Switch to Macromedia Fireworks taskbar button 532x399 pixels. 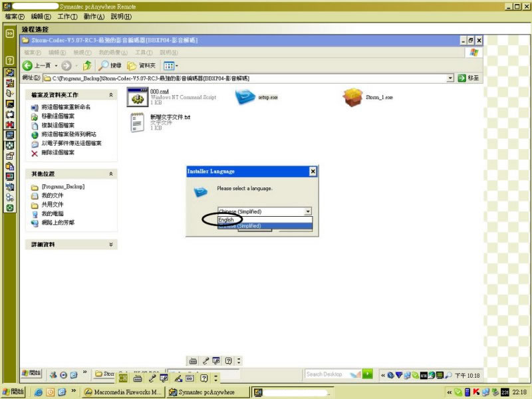124,392
